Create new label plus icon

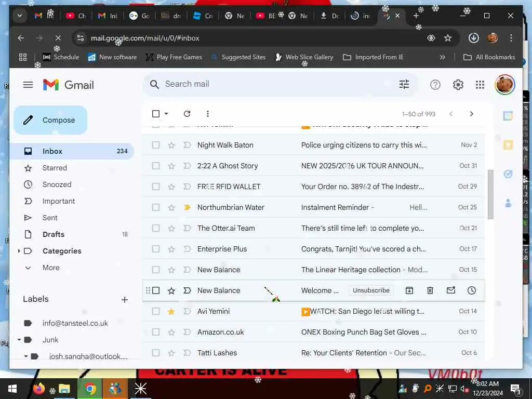[x=125, y=300]
